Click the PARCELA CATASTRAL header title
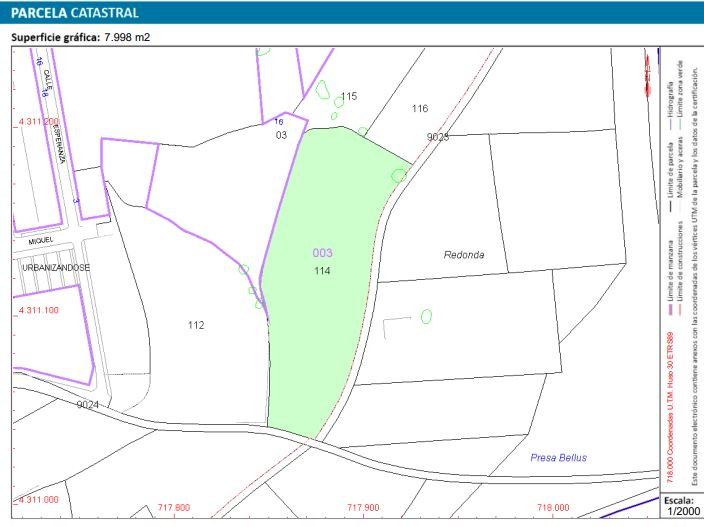 coord(75,14)
